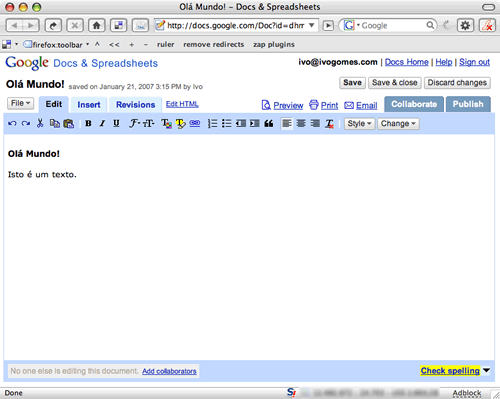
Task: Go to Docs Home link
Action: click(x=407, y=62)
